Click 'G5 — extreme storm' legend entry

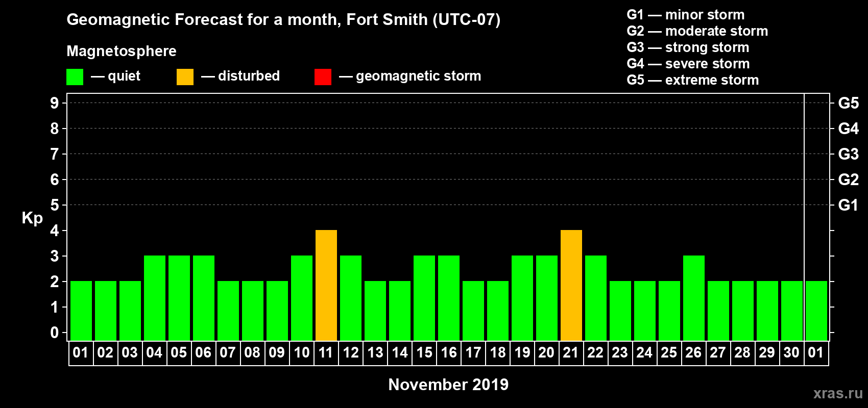(692, 80)
